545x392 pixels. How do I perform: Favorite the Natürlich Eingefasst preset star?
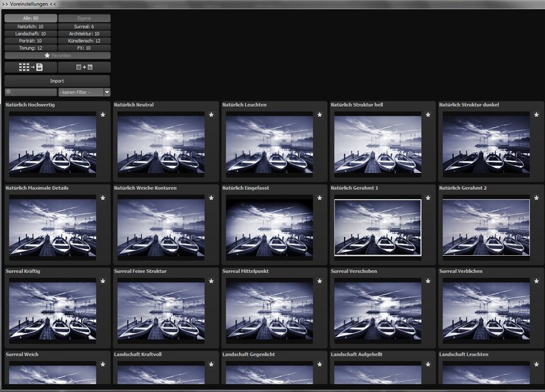(320, 198)
